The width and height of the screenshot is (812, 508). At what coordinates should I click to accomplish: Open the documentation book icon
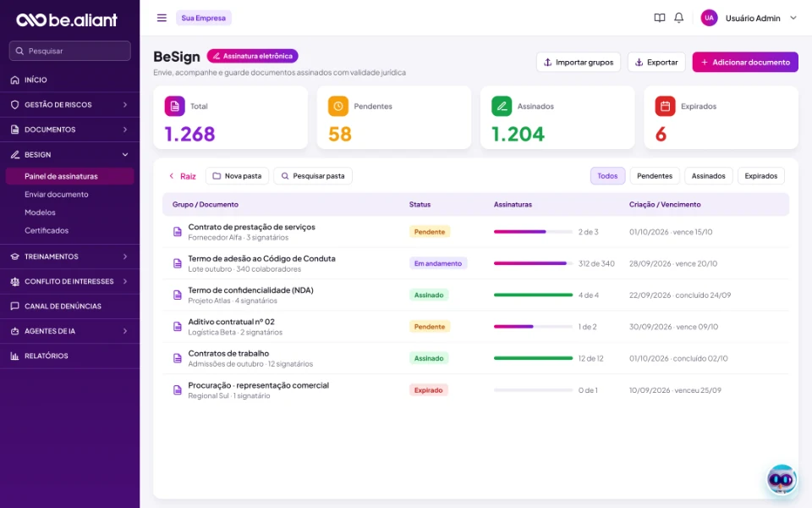[x=659, y=18]
